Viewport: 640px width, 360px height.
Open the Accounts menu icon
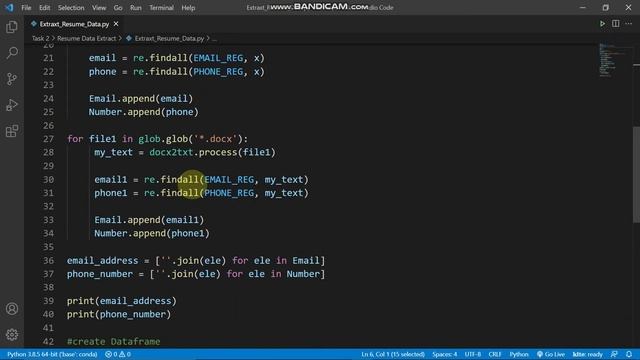pos(12,309)
